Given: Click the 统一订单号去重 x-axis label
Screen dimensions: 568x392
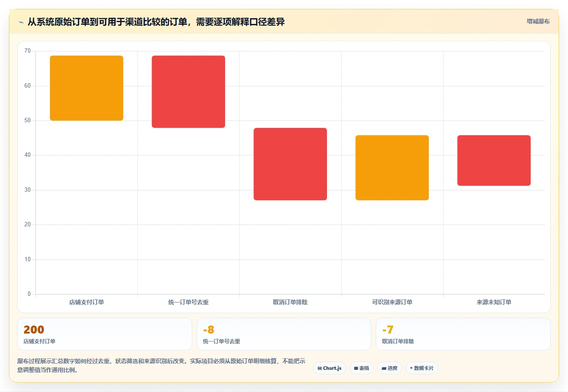Looking at the screenshot, I should click(x=188, y=302).
